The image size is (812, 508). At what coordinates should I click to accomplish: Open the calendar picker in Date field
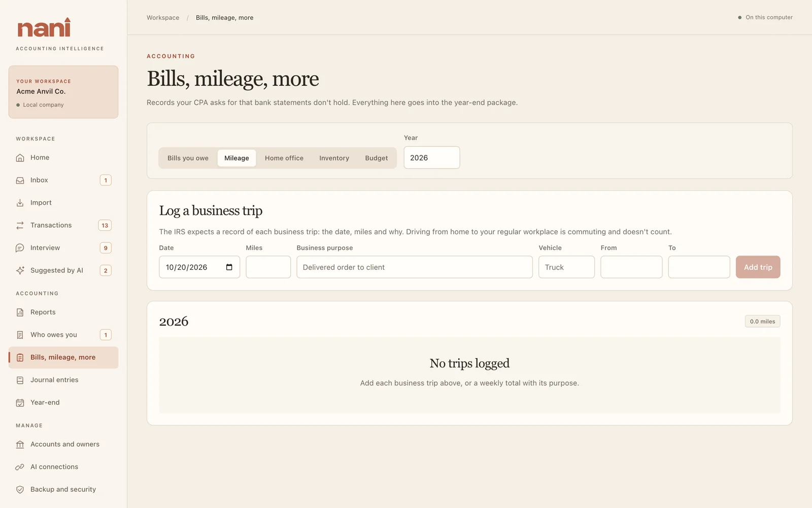click(229, 267)
